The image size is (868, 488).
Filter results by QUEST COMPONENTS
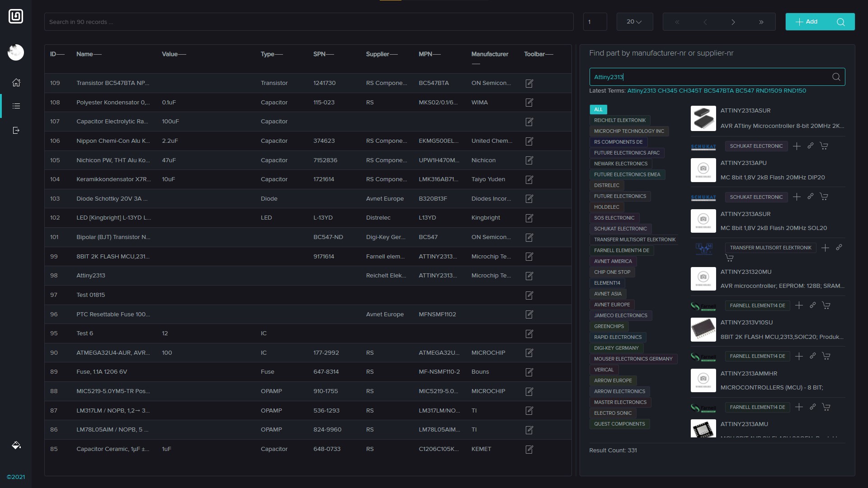[619, 424]
